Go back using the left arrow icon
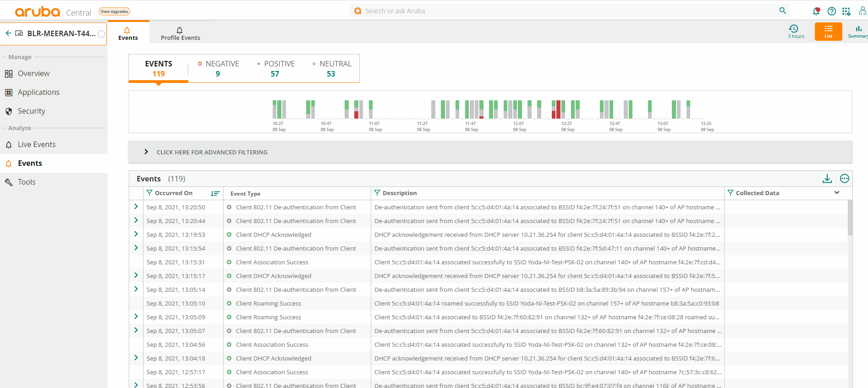868x388 pixels. [x=8, y=33]
